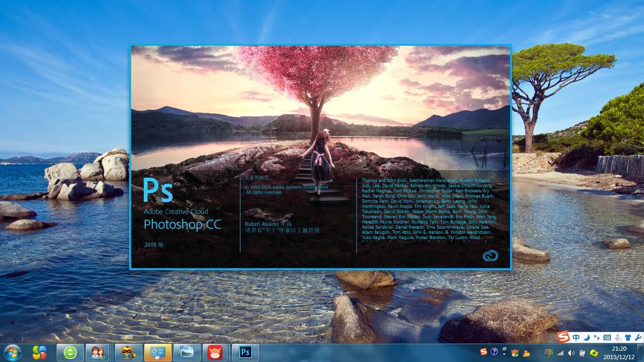Open the volume speaker tray icon

[571, 353]
